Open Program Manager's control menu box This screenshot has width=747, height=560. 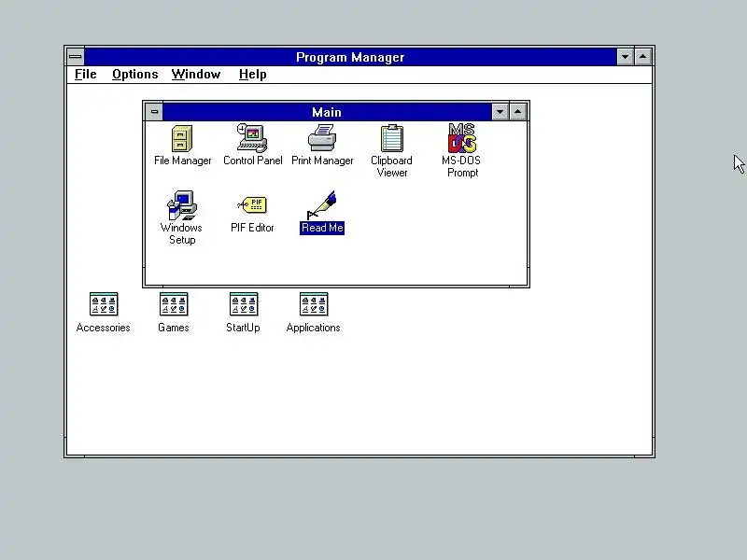[76, 57]
